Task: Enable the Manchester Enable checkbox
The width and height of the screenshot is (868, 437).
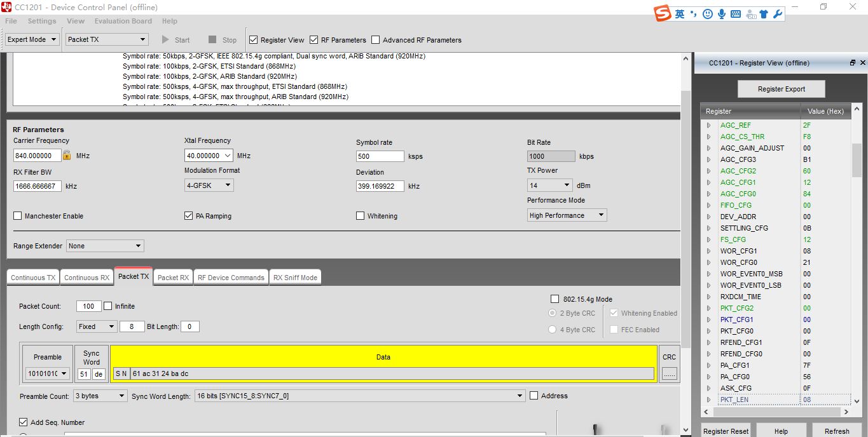Action: tap(18, 216)
